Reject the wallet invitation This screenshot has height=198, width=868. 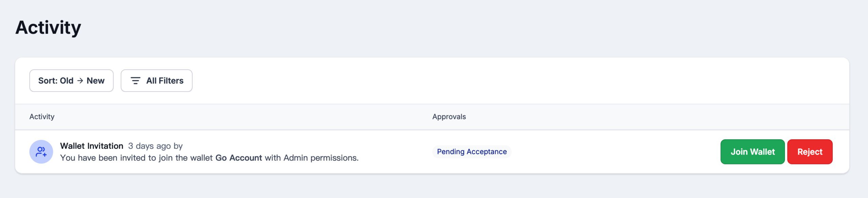810,152
